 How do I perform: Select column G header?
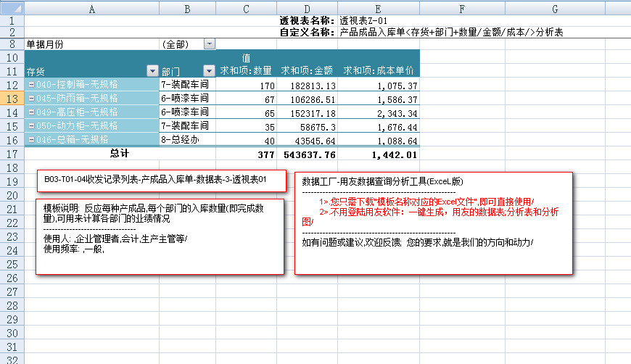click(x=555, y=8)
